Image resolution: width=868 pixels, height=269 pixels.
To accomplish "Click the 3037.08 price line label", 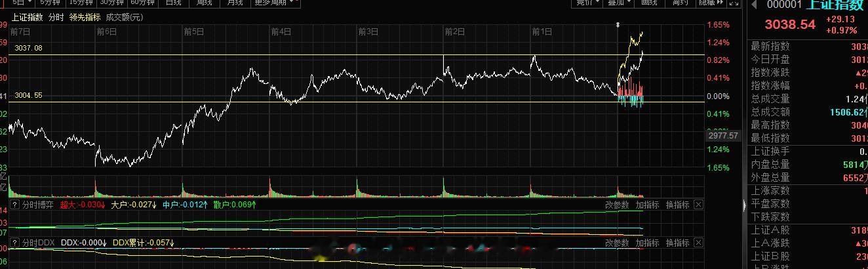I will tap(29, 48).
